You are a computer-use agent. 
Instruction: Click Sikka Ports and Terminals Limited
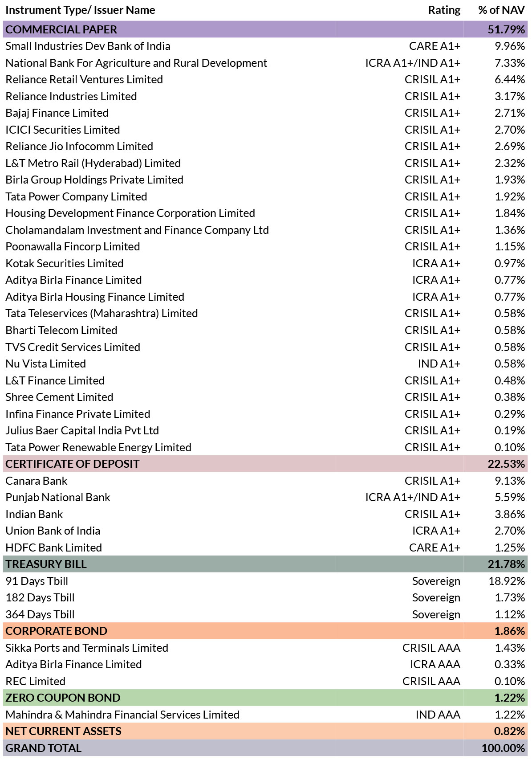[x=87, y=648]
